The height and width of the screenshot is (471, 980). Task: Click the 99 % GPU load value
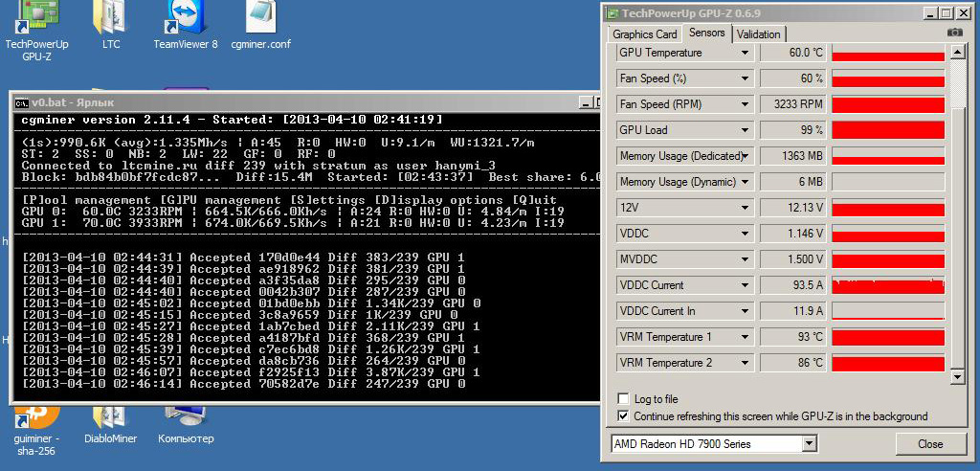pos(792,130)
